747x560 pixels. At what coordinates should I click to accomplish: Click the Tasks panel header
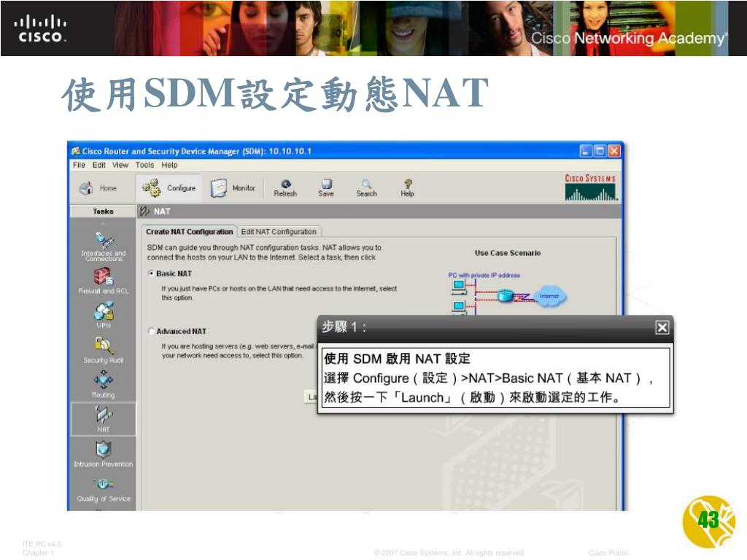click(x=103, y=211)
